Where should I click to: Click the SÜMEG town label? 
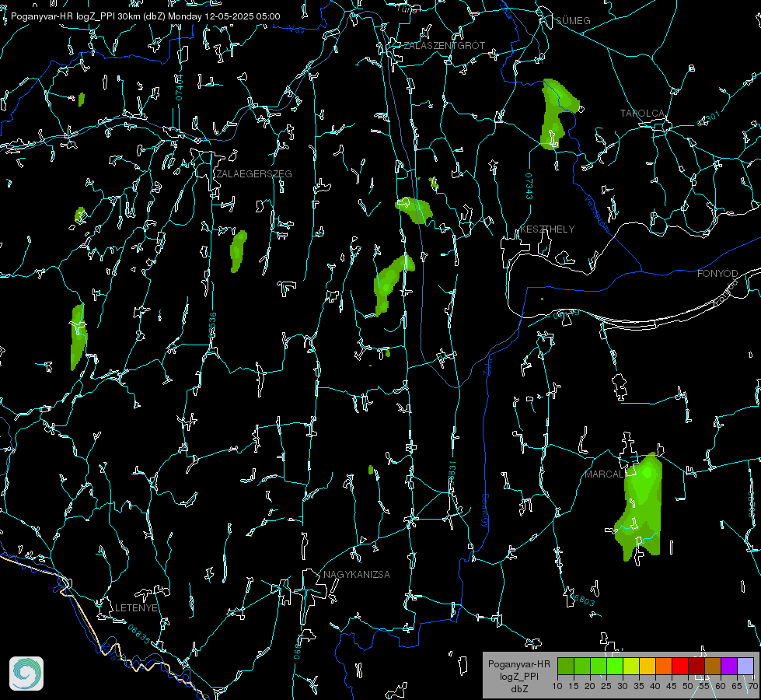(573, 20)
